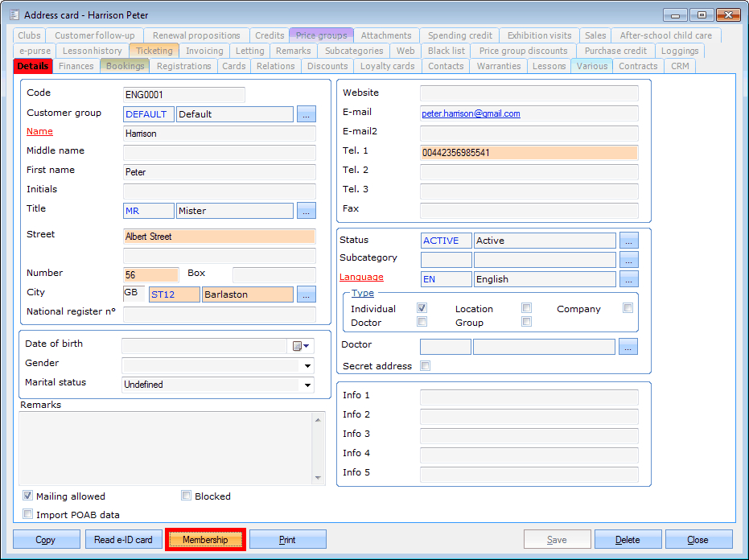Viewport: 749px width, 560px height.
Task: Expand the Gender dropdown
Action: pos(307,365)
